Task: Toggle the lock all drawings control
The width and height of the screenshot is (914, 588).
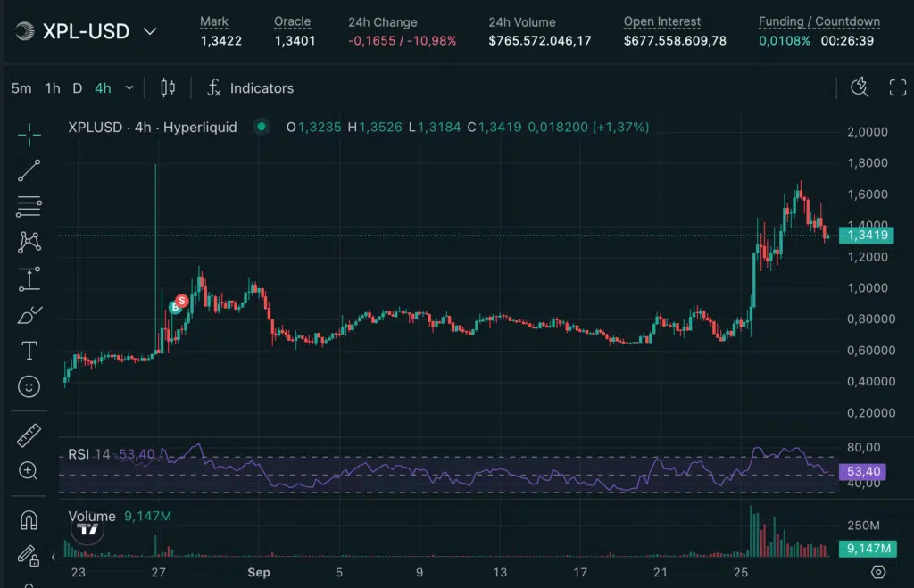Action: point(28,555)
